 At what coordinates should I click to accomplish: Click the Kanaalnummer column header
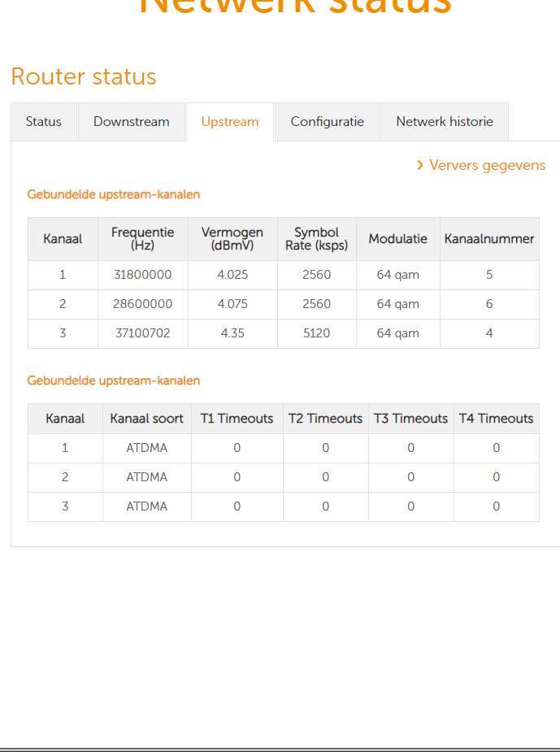pos(489,239)
